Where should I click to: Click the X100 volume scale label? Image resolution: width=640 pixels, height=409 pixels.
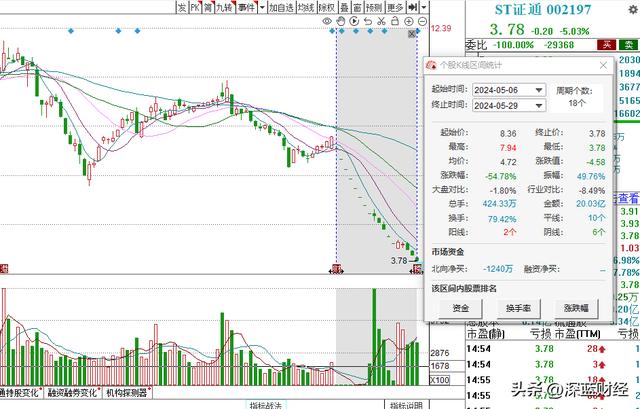(440, 380)
